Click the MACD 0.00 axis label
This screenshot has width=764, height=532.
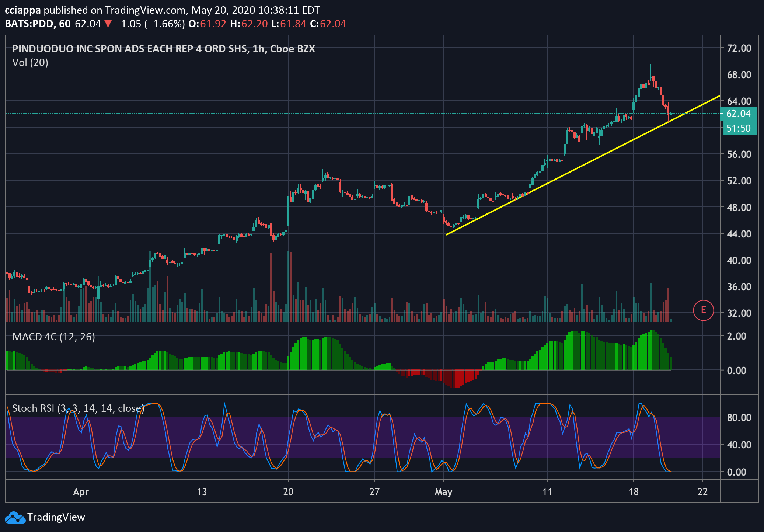click(736, 371)
